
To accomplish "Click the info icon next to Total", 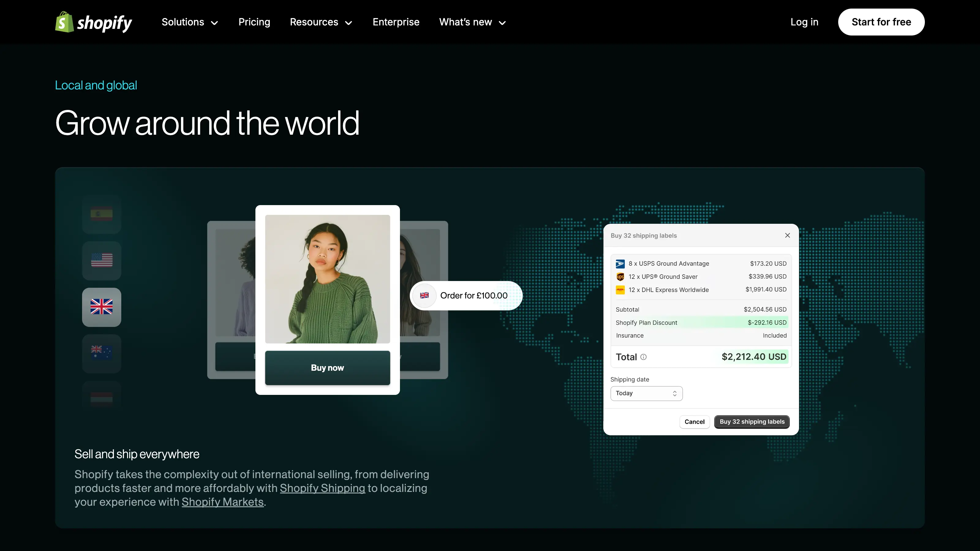I will coord(643,357).
